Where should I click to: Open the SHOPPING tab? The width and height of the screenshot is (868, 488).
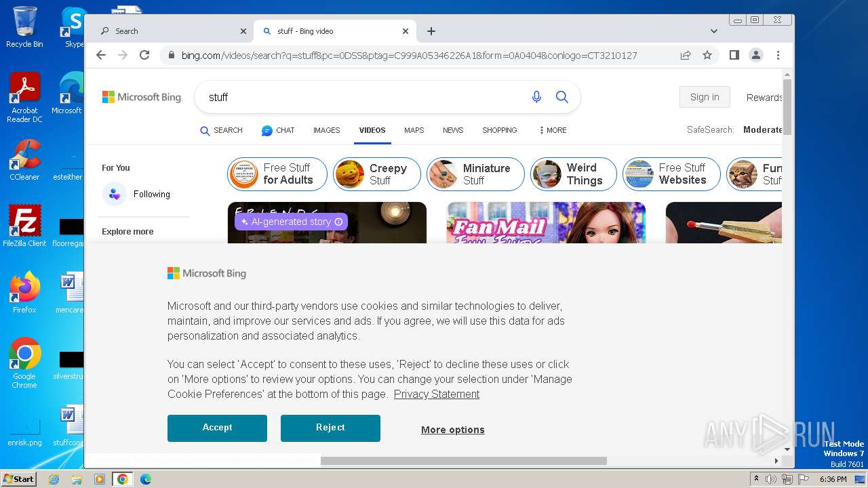point(500,130)
